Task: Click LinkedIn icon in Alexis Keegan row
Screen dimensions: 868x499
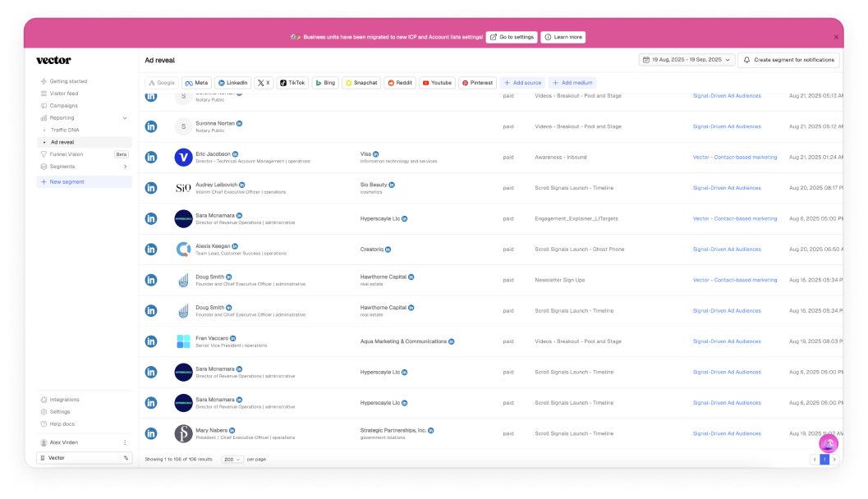Action: pos(151,249)
